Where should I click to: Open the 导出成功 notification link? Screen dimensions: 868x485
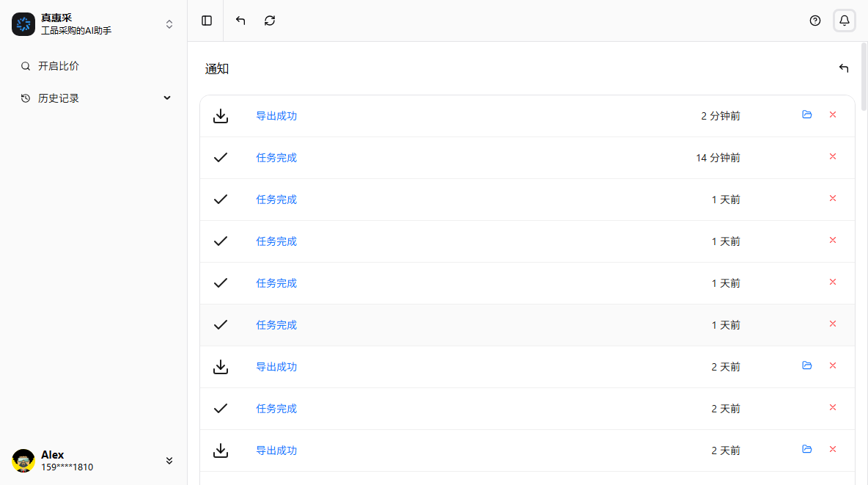276,115
